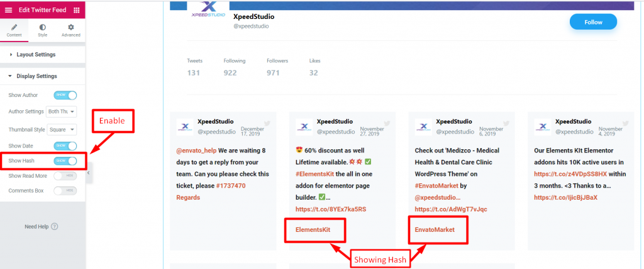Click the Edit Twitter Feed panel title
The image size is (644, 269).
tap(42, 10)
